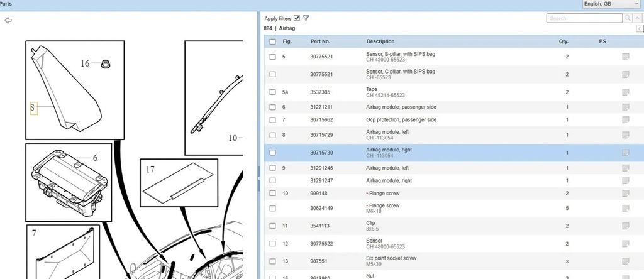Click the search magnifier icon
This screenshot has height=279, width=644.
tap(628, 18)
